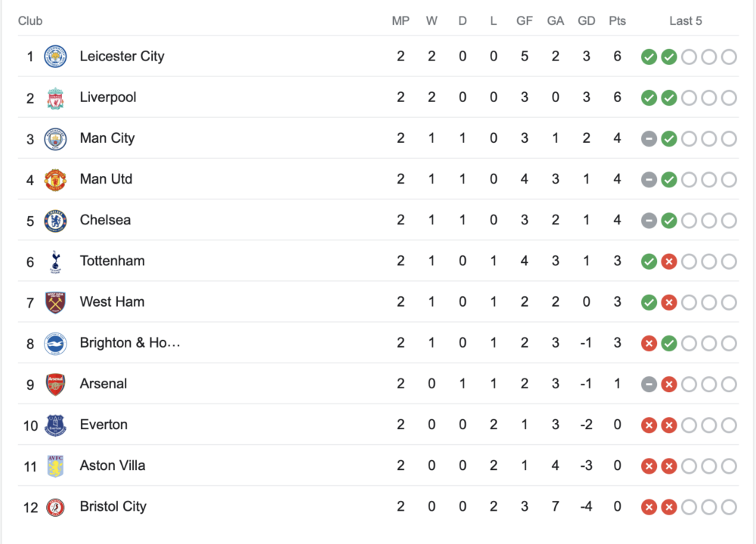The image size is (756, 544).
Task: Select the Liverpool team name
Action: pos(108,97)
